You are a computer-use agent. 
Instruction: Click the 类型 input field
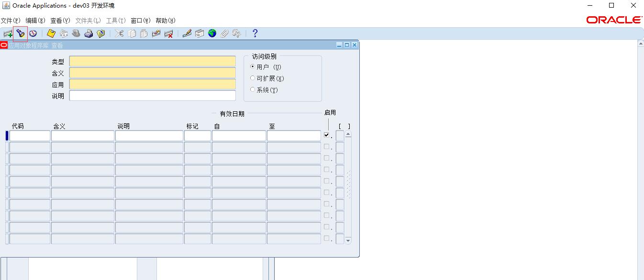(x=152, y=62)
